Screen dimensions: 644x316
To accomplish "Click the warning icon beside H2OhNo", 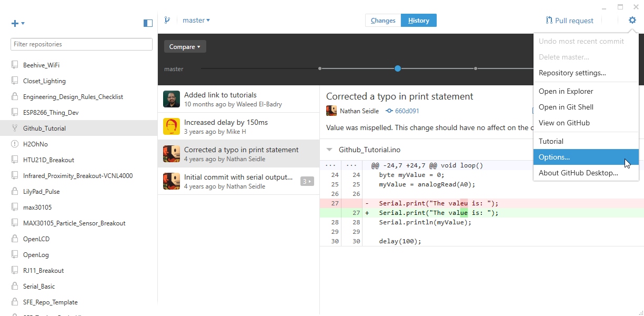I will [x=15, y=144].
